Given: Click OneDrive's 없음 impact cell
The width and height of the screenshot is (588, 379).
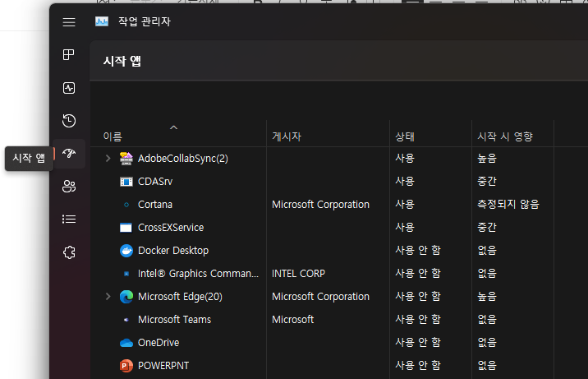Looking at the screenshot, I should click(x=487, y=343).
